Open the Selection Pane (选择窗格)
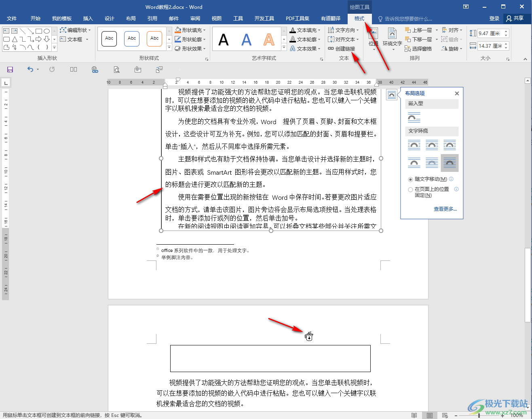Viewport: 532px width, 419px height. click(x=418, y=49)
